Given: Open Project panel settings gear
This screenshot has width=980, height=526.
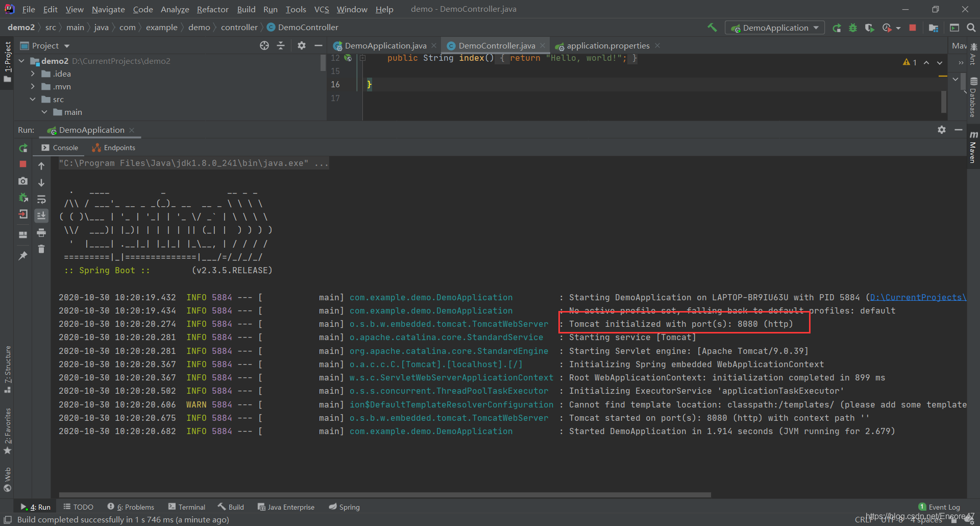Looking at the screenshot, I should [x=302, y=45].
